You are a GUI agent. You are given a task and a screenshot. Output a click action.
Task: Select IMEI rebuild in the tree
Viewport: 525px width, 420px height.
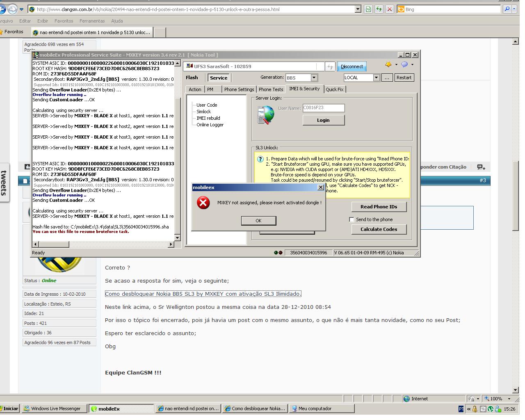click(208, 118)
